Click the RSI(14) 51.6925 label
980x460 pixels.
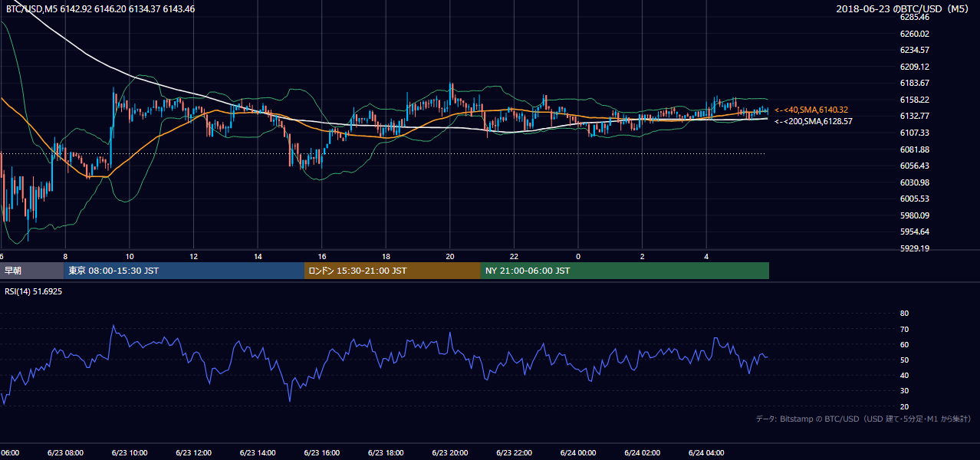click(34, 291)
